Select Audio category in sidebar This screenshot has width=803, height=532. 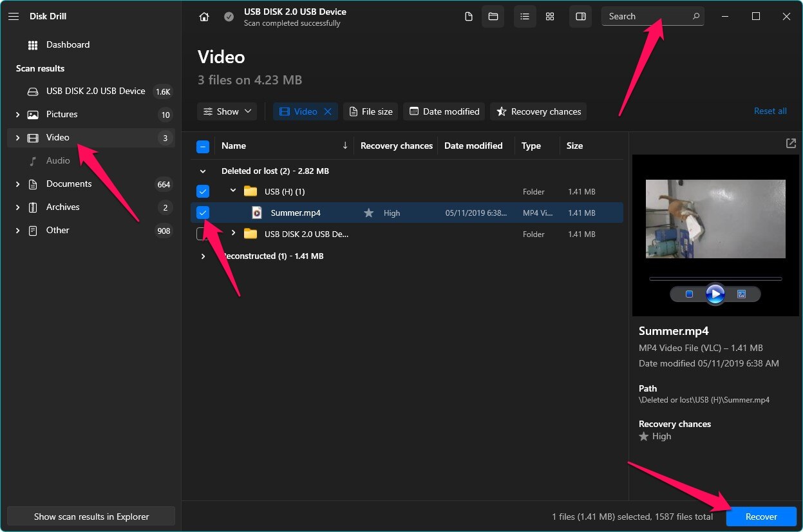click(91, 161)
